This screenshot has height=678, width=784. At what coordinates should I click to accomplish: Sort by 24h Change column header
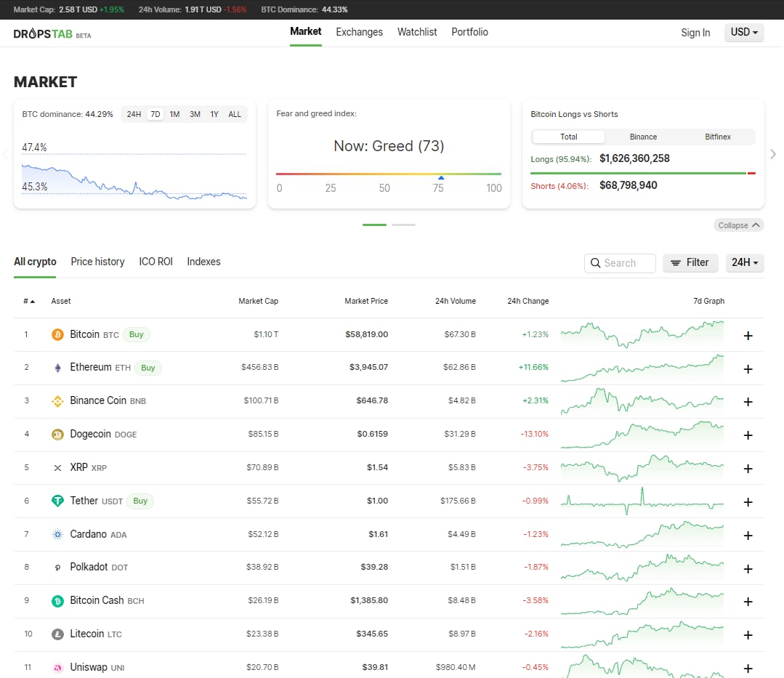pos(528,301)
